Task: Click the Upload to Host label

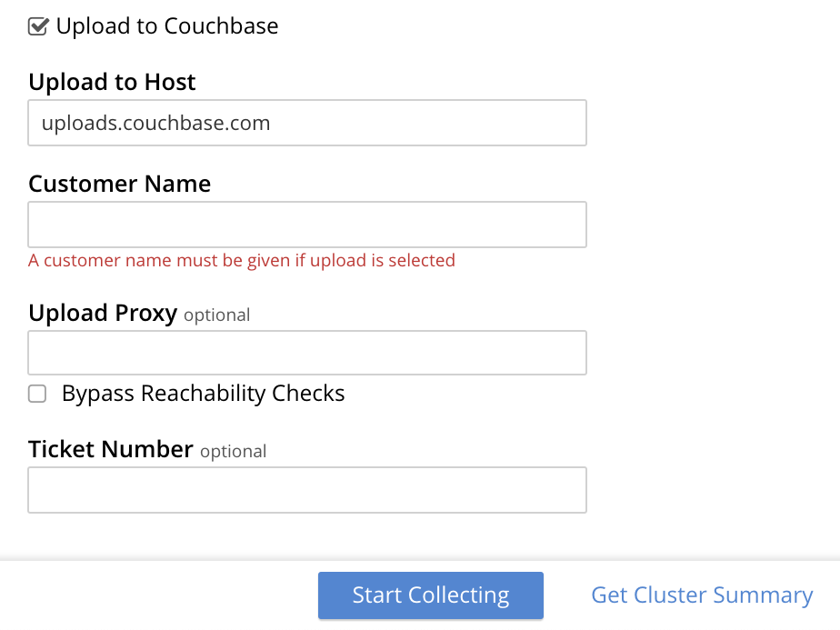Action: [112, 82]
